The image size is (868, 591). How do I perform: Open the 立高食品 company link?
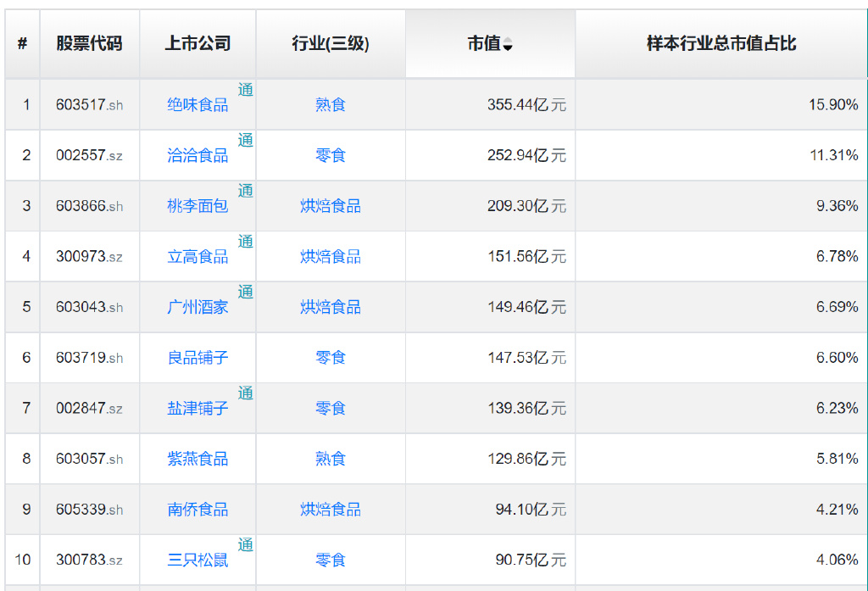(x=198, y=256)
